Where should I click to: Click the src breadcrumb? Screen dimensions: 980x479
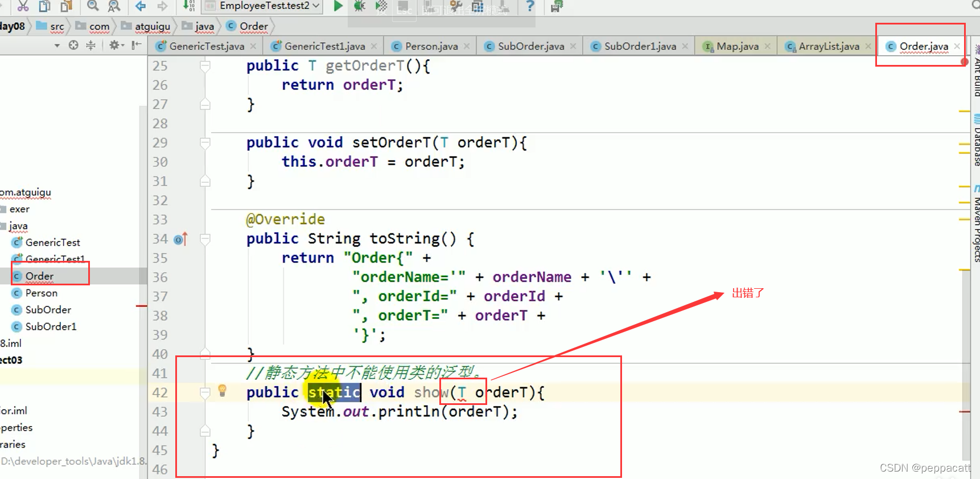(50, 26)
